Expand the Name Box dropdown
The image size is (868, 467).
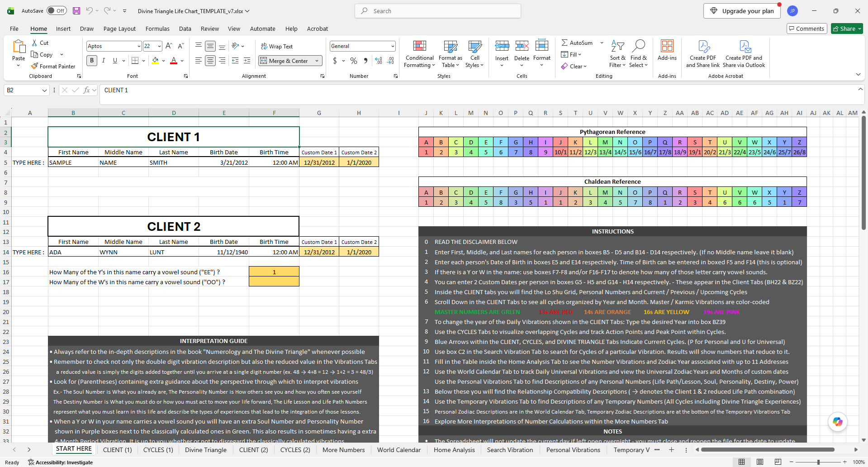pos(44,90)
